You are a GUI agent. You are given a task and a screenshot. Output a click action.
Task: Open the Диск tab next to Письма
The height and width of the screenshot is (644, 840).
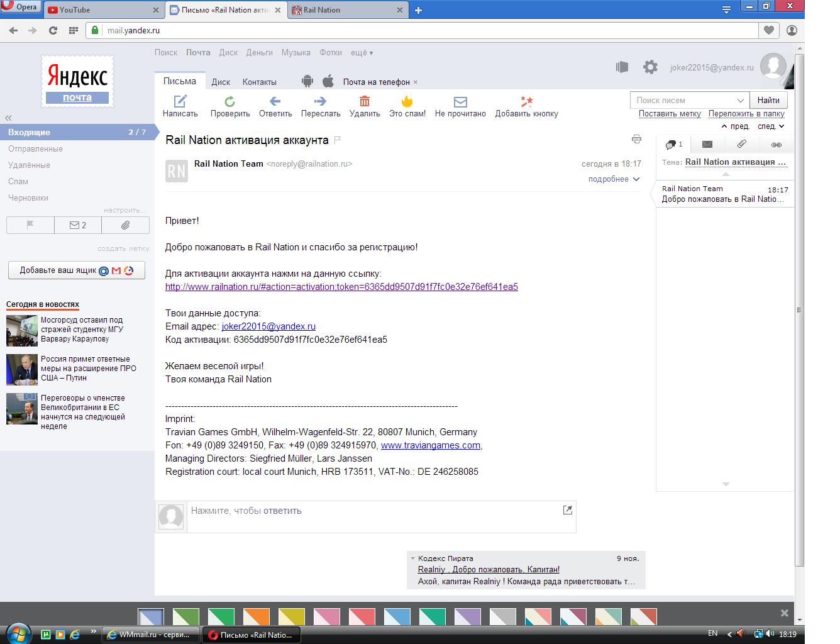(221, 82)
